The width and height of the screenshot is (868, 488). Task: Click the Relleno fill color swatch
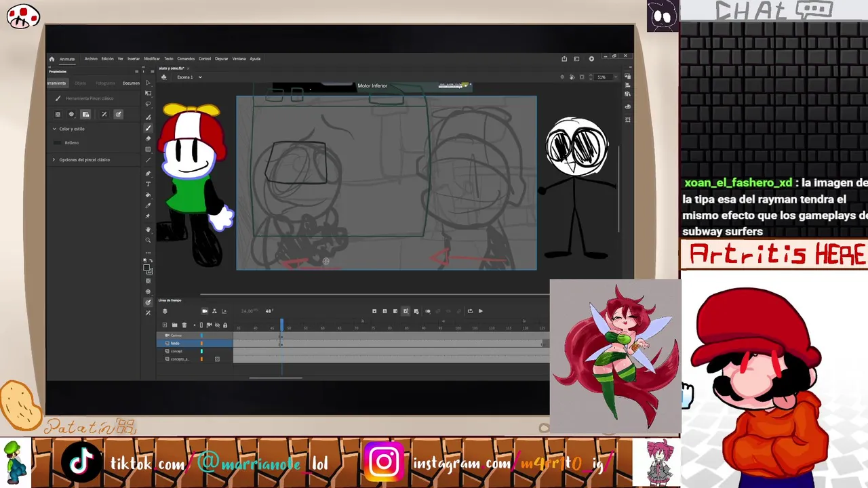pyautogui.click(x=58, y=143)
